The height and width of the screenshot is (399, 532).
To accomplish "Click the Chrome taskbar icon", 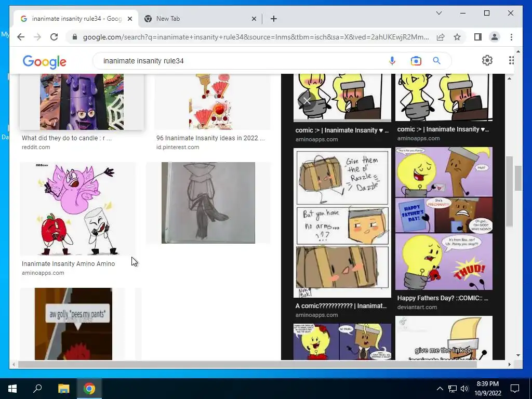I will pos(89,389).
